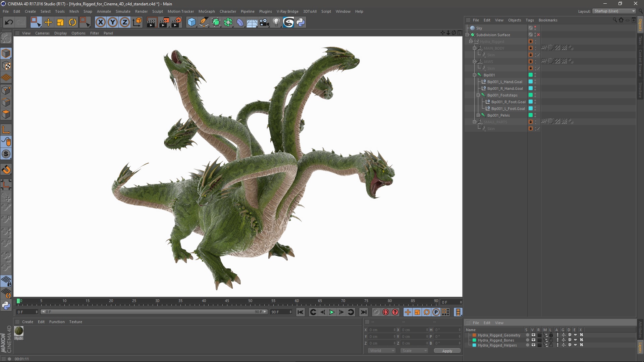This screenshot has height=362, width=644.
Task: Expand the Bip001_Footsteps tree item
Action: point(478,95)
